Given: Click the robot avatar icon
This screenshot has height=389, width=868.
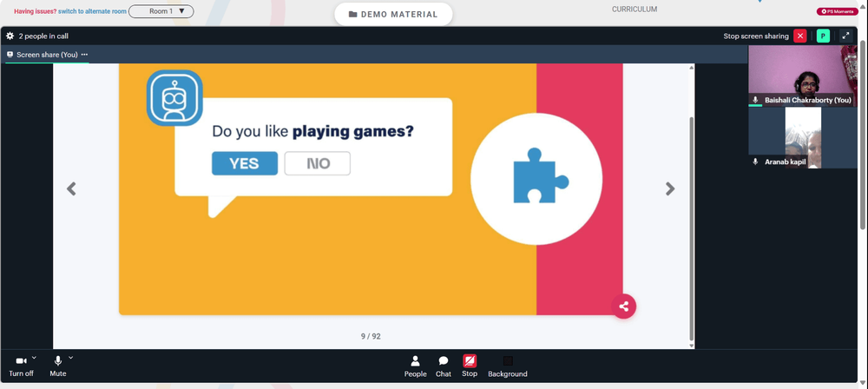Looking at the screenshot, I should 174,98.
